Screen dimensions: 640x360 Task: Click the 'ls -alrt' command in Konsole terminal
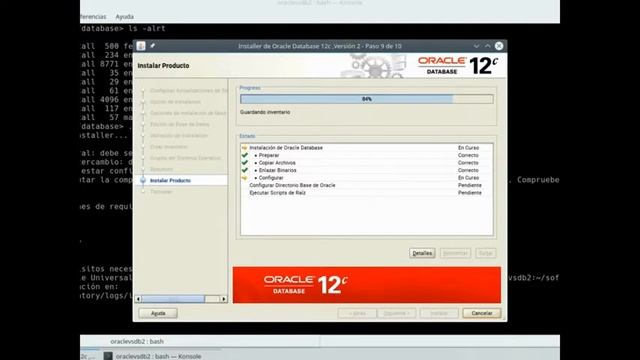pos(147,29)
